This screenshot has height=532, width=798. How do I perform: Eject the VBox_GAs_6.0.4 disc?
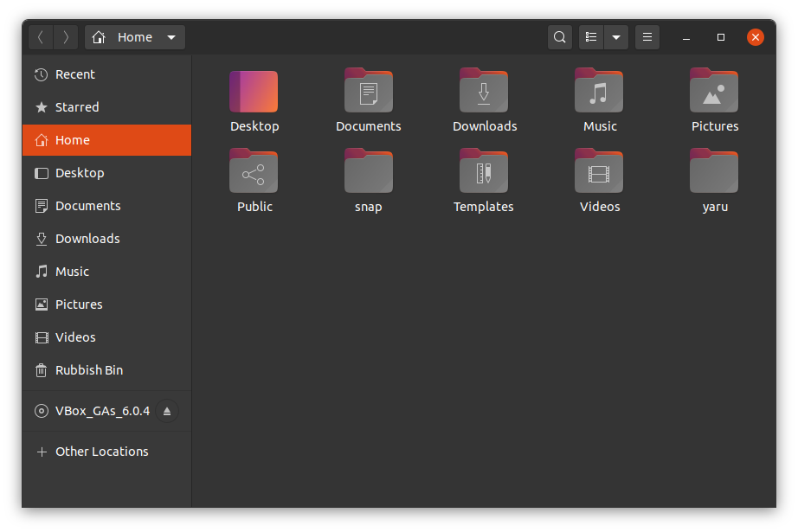coord(167,411)
